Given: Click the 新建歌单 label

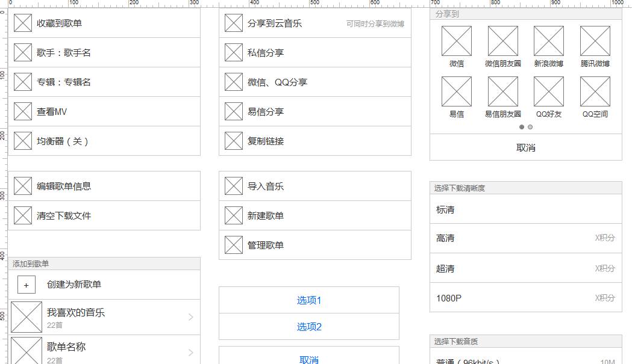Looking at the screenshot, I should pos(266,215).
